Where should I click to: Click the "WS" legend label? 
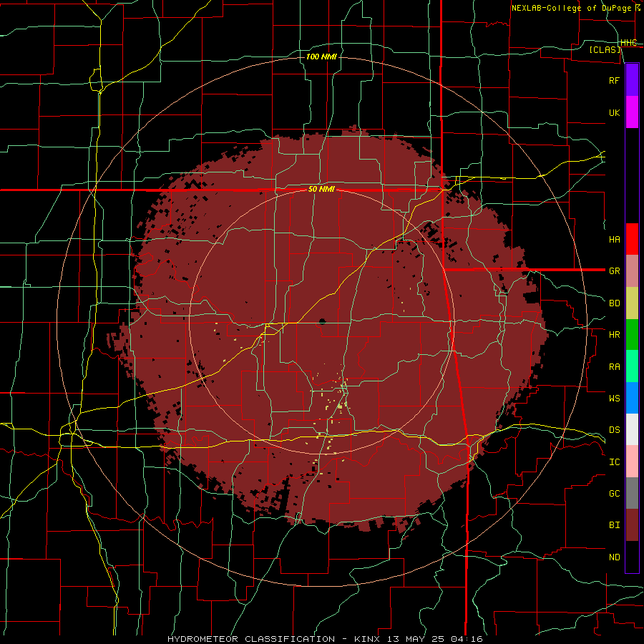pyautogui.click(x=614, y=399)
